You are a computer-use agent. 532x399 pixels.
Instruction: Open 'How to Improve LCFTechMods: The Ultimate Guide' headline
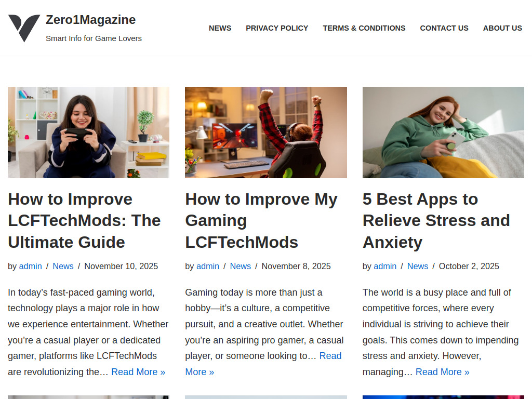[x=84, y=220]
